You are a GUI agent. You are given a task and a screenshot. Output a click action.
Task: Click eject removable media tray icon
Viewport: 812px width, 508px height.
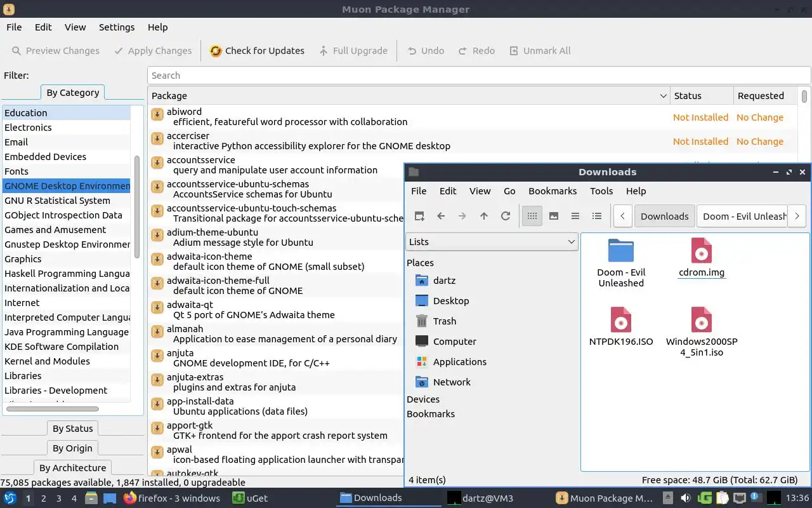click(x=669, y=498)
